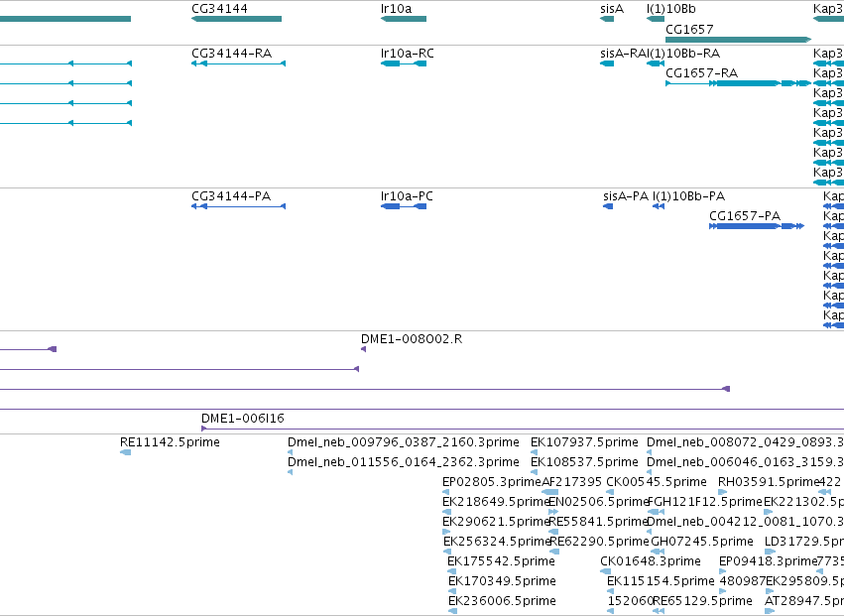Click the EK218649.5prime EST label
The width and height of the screenshot is (844, 616).
click(x=496, y=502)
